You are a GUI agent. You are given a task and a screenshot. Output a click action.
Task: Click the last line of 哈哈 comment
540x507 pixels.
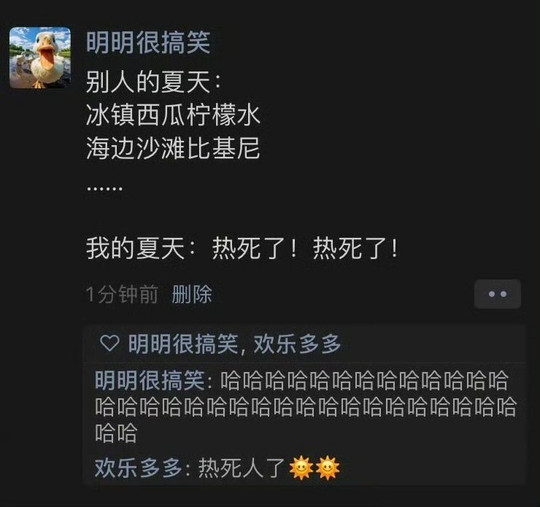click(116, 433)
